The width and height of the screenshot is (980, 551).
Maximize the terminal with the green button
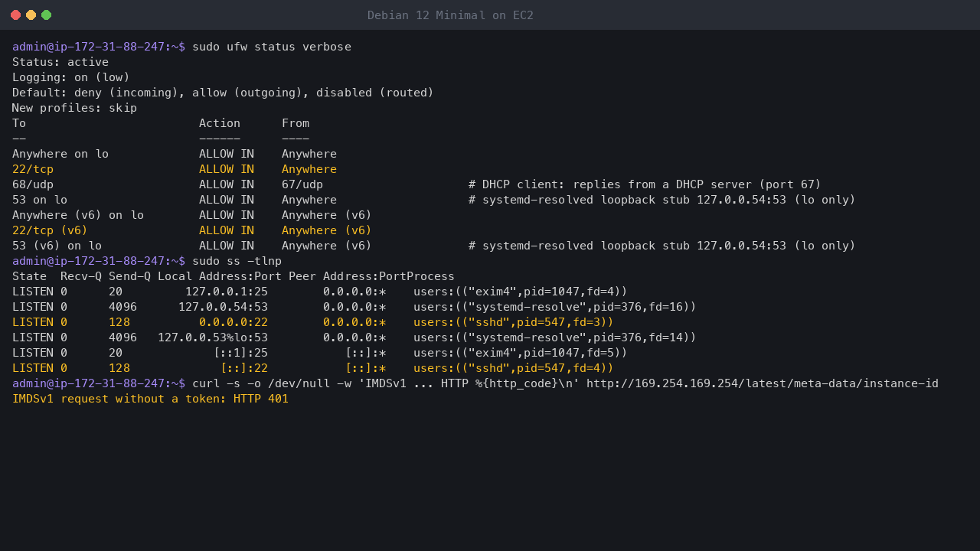pos(47,15)
